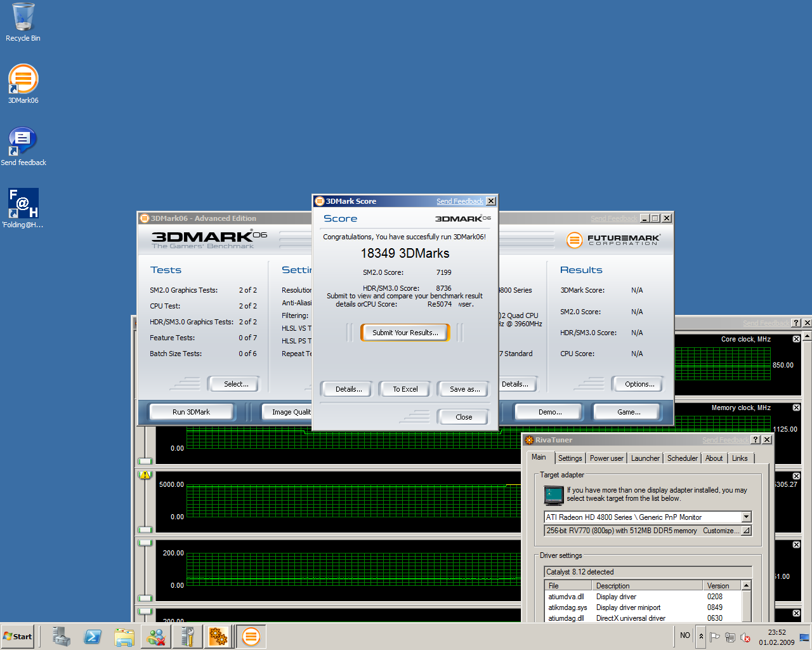
Task: Click the Description column header in driver list
Action: (648, 586)
